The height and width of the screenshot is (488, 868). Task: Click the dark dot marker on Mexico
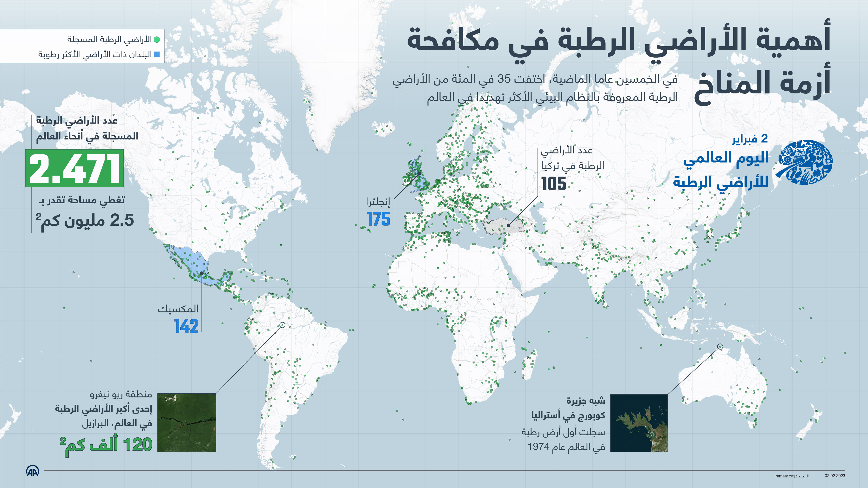click(202, 273)
